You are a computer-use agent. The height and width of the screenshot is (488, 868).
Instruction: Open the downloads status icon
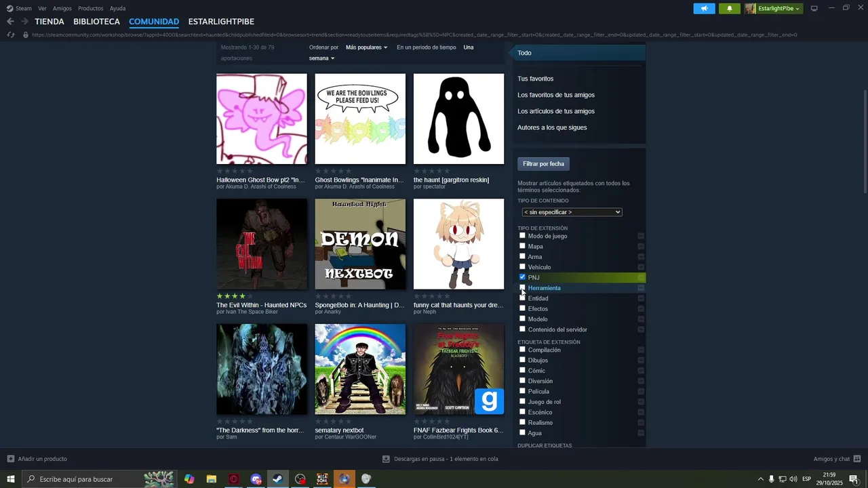point(386,459)
